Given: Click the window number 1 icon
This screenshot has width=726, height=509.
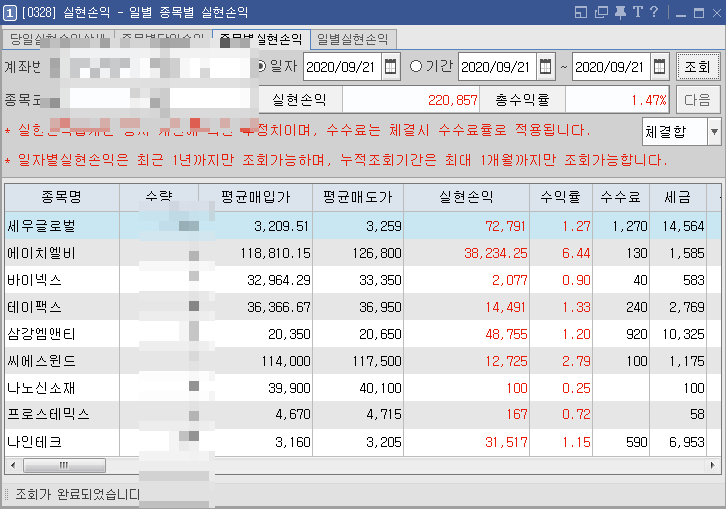Looking at the screenshot, I should pyautogui.click(x=10, y=13).
